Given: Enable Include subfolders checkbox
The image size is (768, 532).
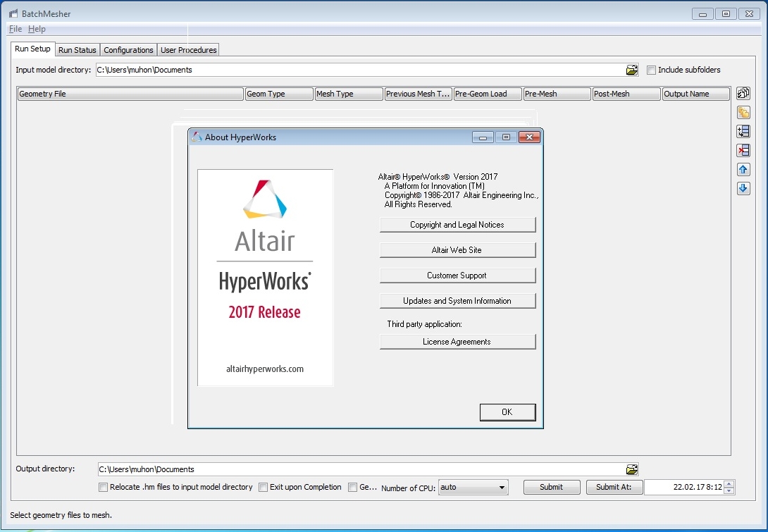Looking at the screenshot, I should coord(651,70).
